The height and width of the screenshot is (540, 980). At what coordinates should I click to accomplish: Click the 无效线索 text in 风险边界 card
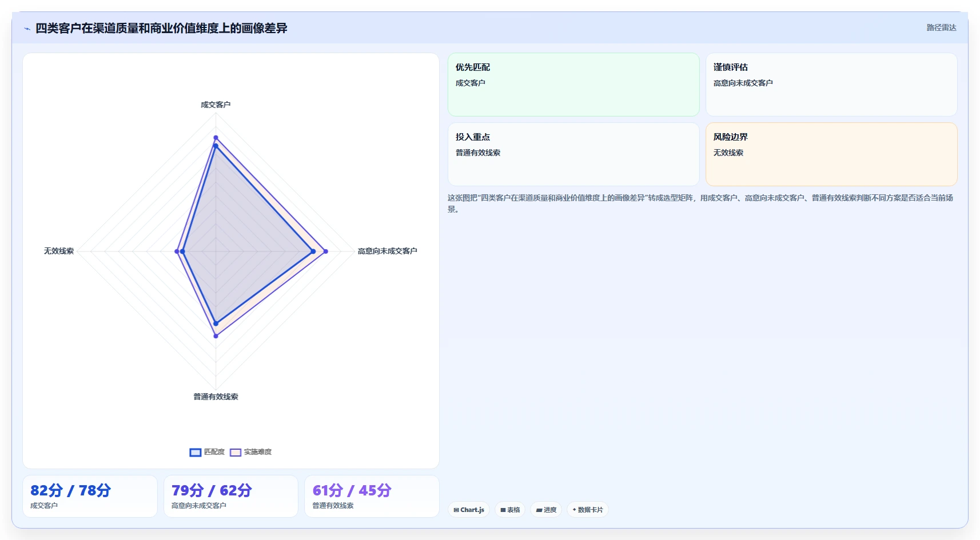point(728,153)
